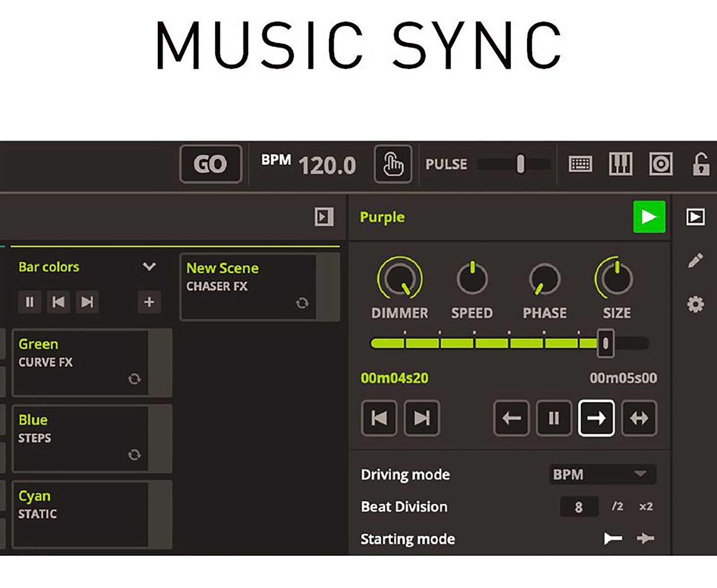Collapse panel with right sidebar play-box icon
This screenshot has height=588, width=717.
[695, 217]
